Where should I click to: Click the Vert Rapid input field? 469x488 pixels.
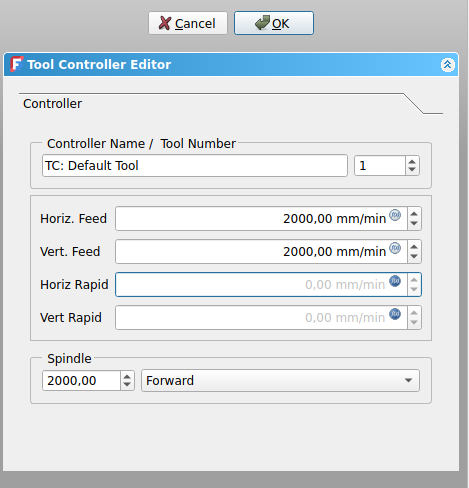coord(261,317)
